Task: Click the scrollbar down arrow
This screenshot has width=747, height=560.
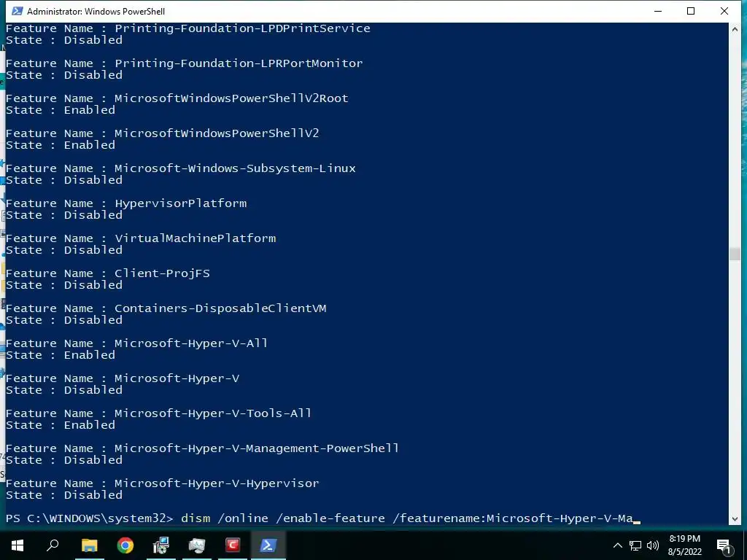Action: tap(735, 519)
